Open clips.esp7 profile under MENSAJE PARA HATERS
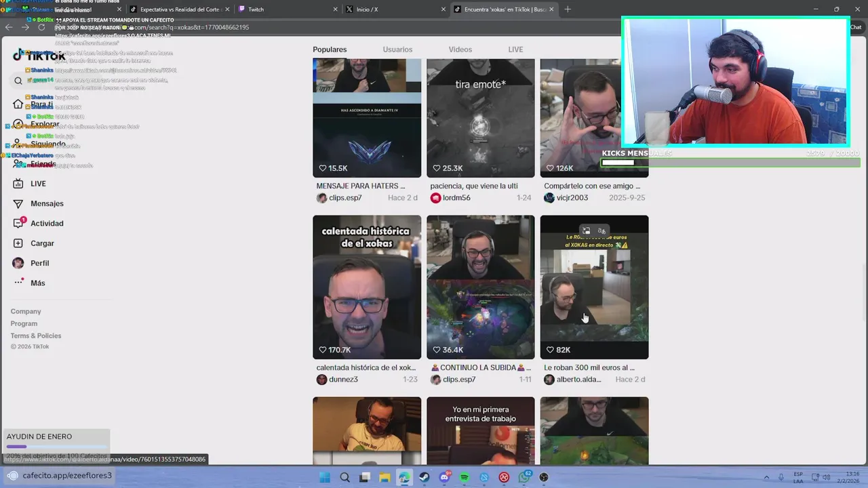868x488 pixels. pyautogui.click(x=345, y=198)
